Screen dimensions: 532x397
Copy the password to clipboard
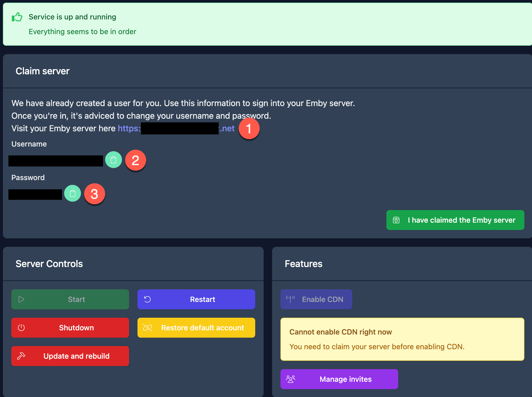point(73,193)
